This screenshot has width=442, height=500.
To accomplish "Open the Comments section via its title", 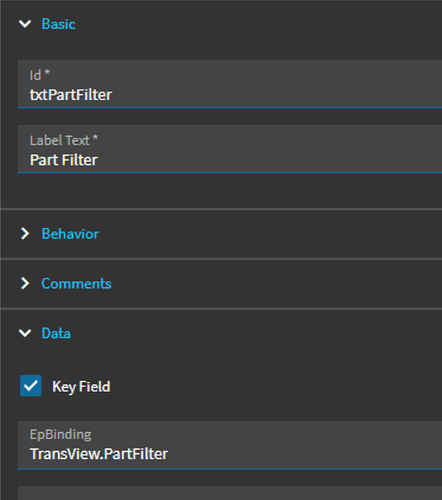I will [x=76, y=283].
